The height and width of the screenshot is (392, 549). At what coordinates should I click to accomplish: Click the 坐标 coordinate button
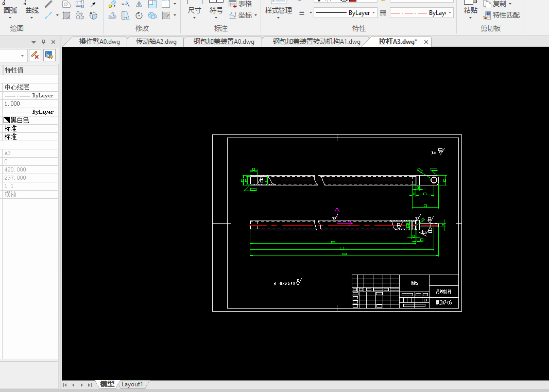pyautogui.click(x=241, y=15)
